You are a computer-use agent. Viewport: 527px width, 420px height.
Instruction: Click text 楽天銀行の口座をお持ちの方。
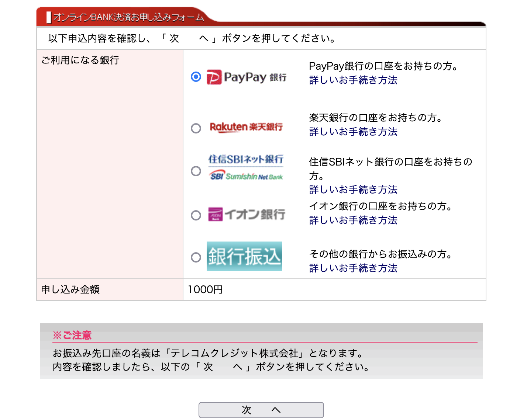coord(377,118)
